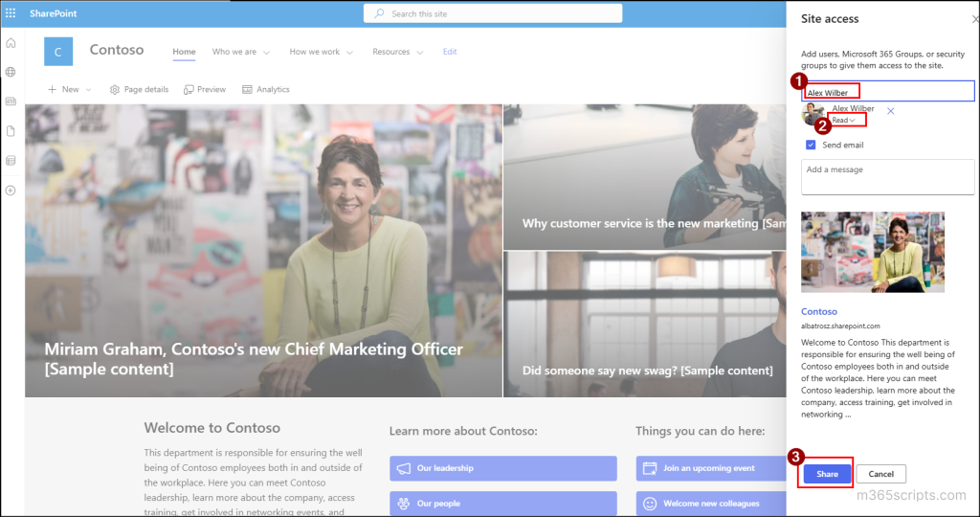This screenshot has width=980, height=517.
Task: Open Preview in the command bar
Action: 205,89
